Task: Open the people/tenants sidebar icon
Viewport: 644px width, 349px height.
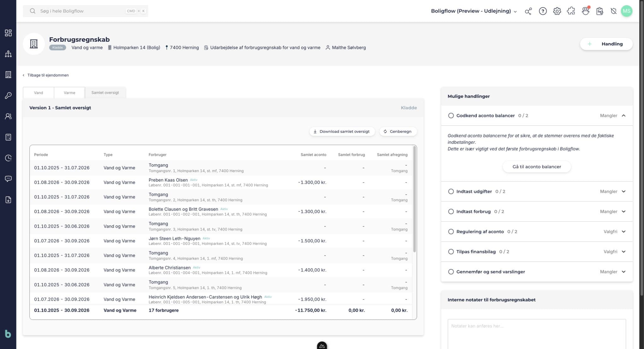Action: pyautogui.click(x=8, y=116)
